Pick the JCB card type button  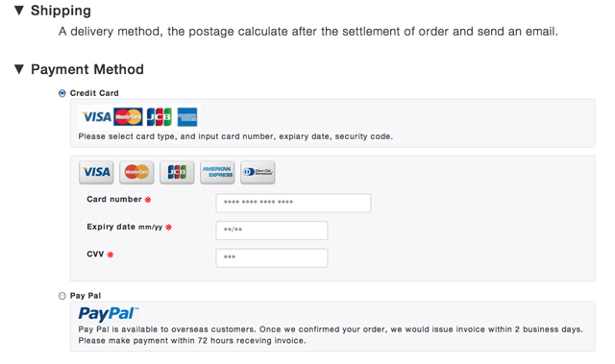point(177,172)
